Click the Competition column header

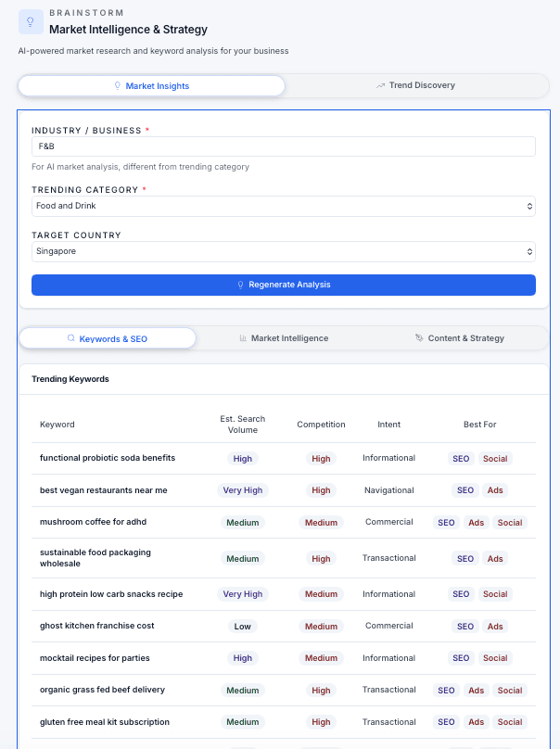point(321,425)
